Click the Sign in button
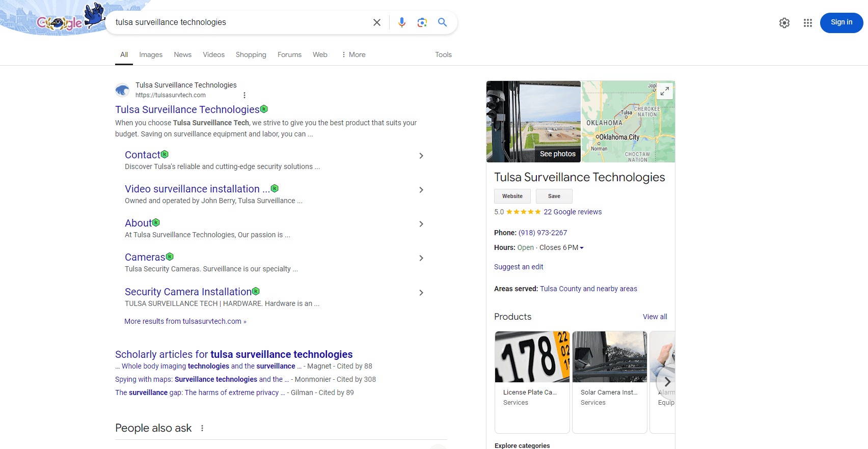This screenshot has width=868, height=449. click(x=842, y=22)
